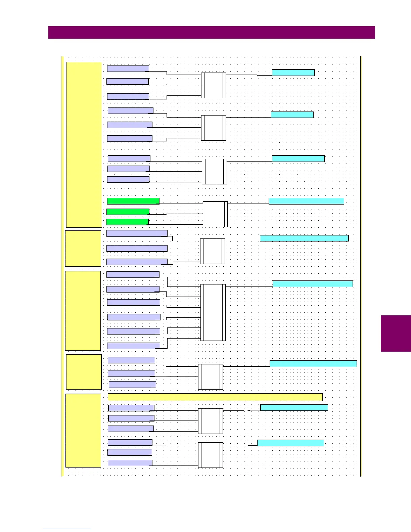Click the gate block fed by green inputs

point(215,214)
